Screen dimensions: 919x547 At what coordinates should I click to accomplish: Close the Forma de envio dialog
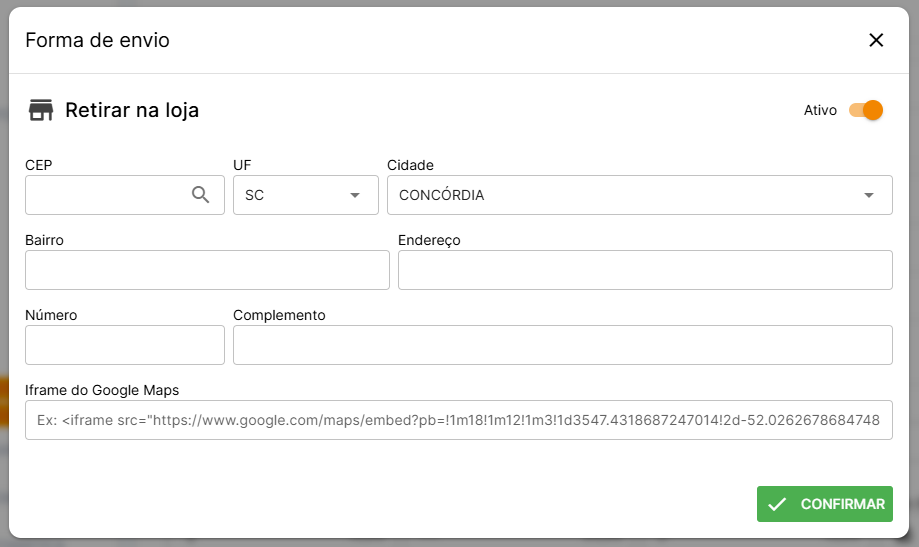(876, 40)
